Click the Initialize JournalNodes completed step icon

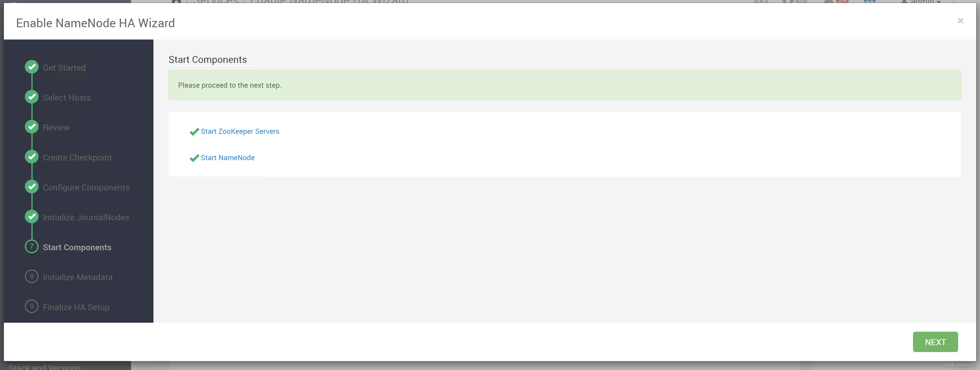pos(31,217)
